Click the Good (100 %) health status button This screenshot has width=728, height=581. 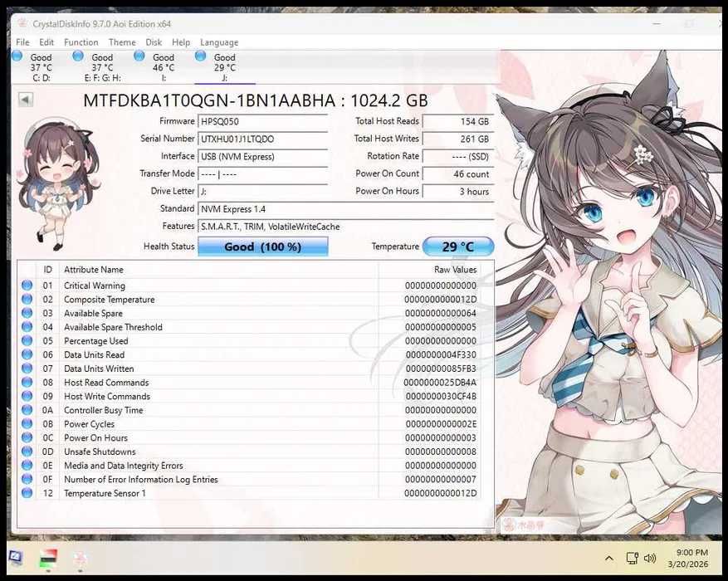pyautogui.click(x=263, y=247)
